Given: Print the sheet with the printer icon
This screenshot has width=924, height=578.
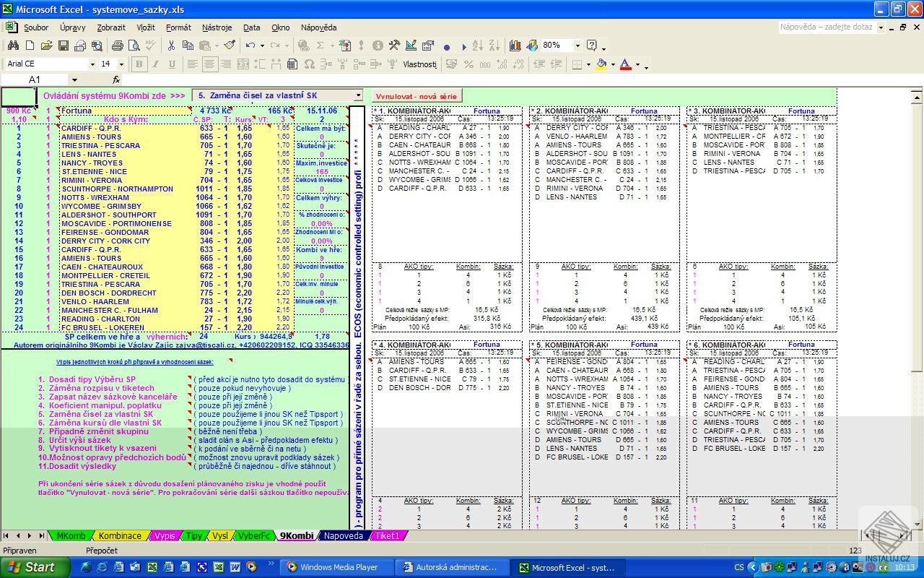Looking at the screenshot, I should click(x=117, y=46).
